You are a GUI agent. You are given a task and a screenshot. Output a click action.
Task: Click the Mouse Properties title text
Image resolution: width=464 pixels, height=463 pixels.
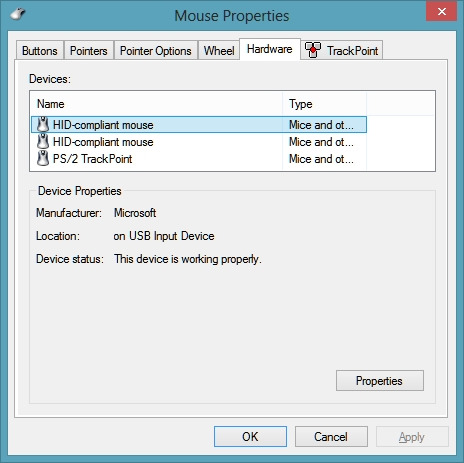coord(232,16)
